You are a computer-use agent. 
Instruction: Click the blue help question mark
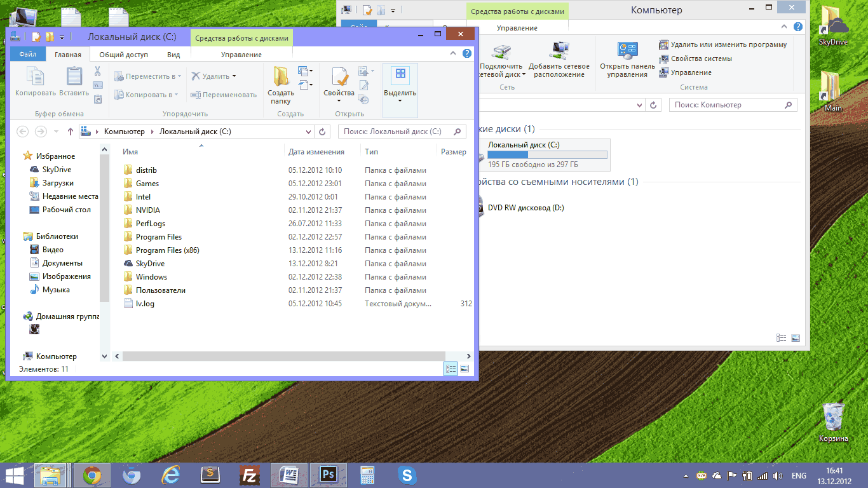[467, 54]
